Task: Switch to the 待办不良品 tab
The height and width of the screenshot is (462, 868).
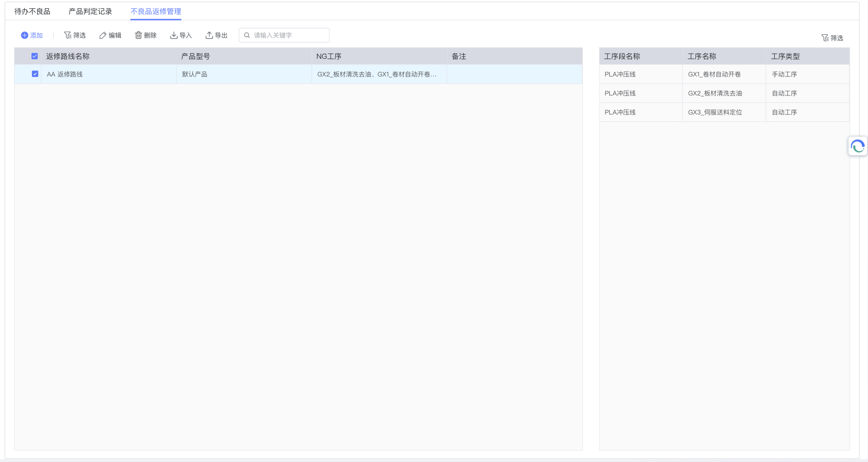Action: 32,12
